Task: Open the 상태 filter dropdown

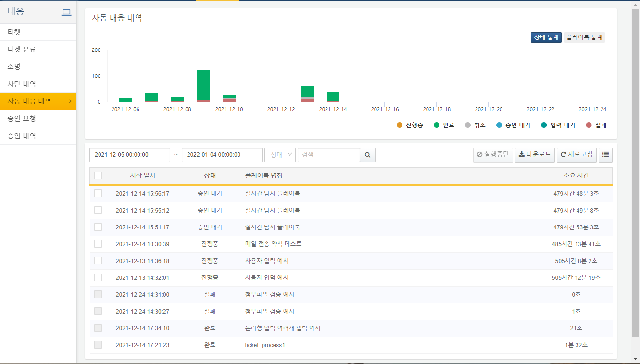Action: (280, 155)
